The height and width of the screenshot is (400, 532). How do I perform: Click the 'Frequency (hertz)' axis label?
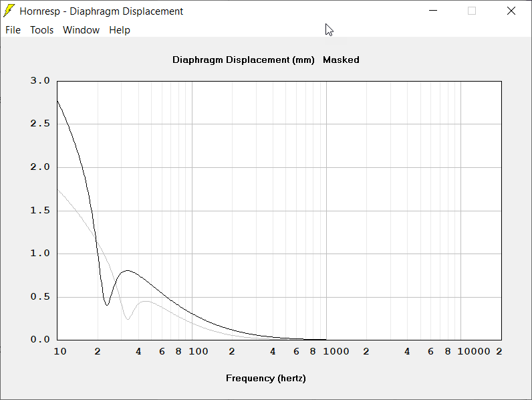click(x=266, y=379)
